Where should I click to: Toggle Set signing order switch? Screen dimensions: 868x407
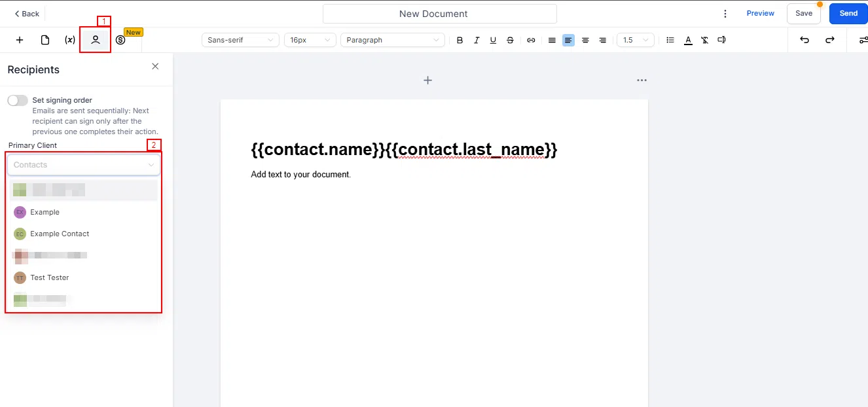pos(18,100)
